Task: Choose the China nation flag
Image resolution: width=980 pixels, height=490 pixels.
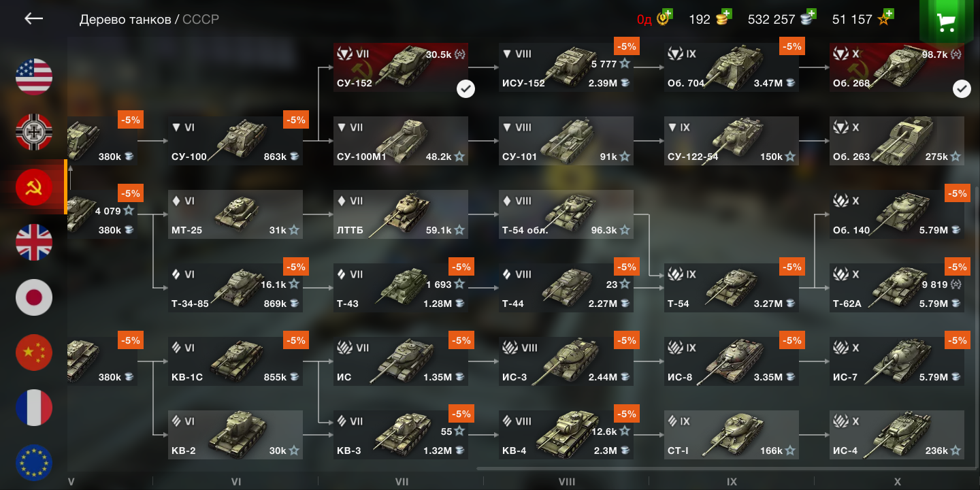Action: click(34, 352)
